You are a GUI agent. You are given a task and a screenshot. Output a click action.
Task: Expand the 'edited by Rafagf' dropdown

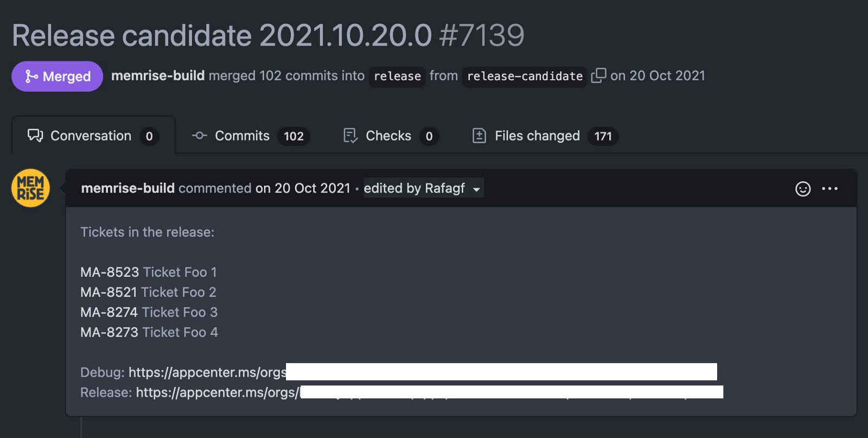pyautogui.click(x=423, y=188)
